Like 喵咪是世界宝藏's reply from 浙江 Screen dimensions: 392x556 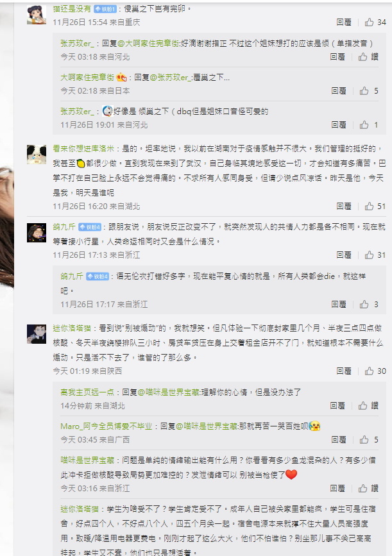pos(369,489)
